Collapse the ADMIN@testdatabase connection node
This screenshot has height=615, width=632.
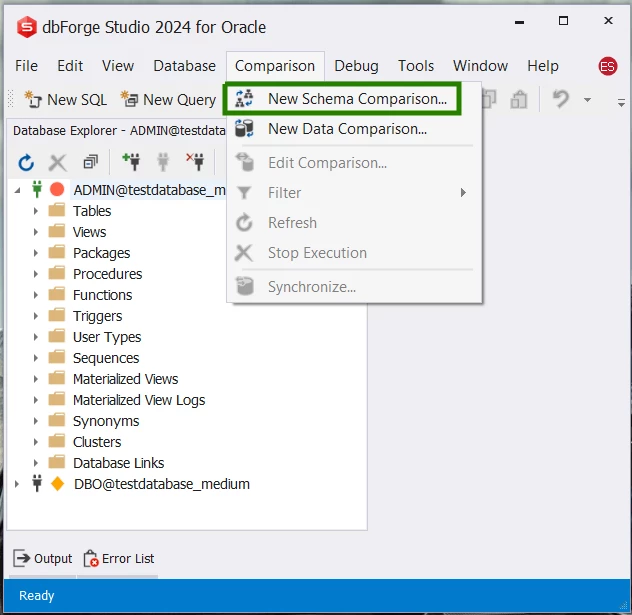point(17,190)
